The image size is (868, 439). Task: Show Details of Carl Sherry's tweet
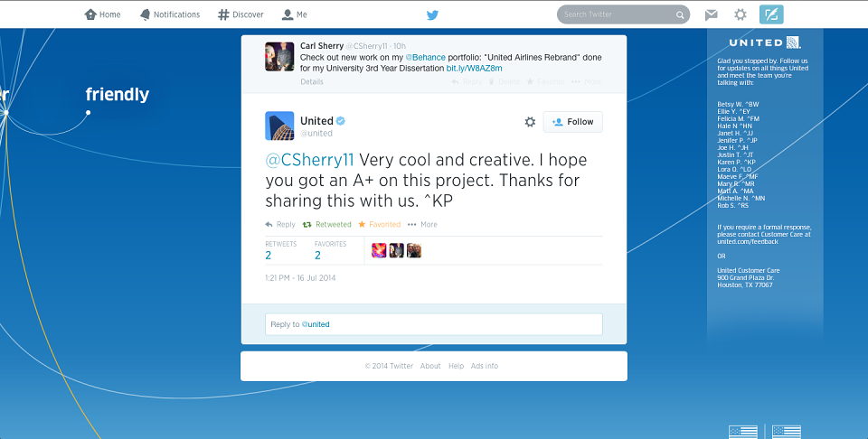312,82
